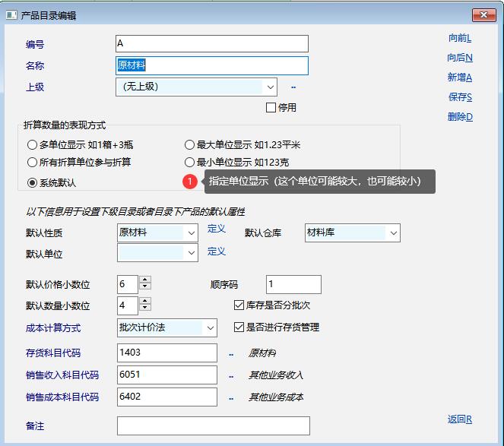Screen dimensions: 504x446
Task: Select the 多单位显示 radio option
Action: pos(32,144)
